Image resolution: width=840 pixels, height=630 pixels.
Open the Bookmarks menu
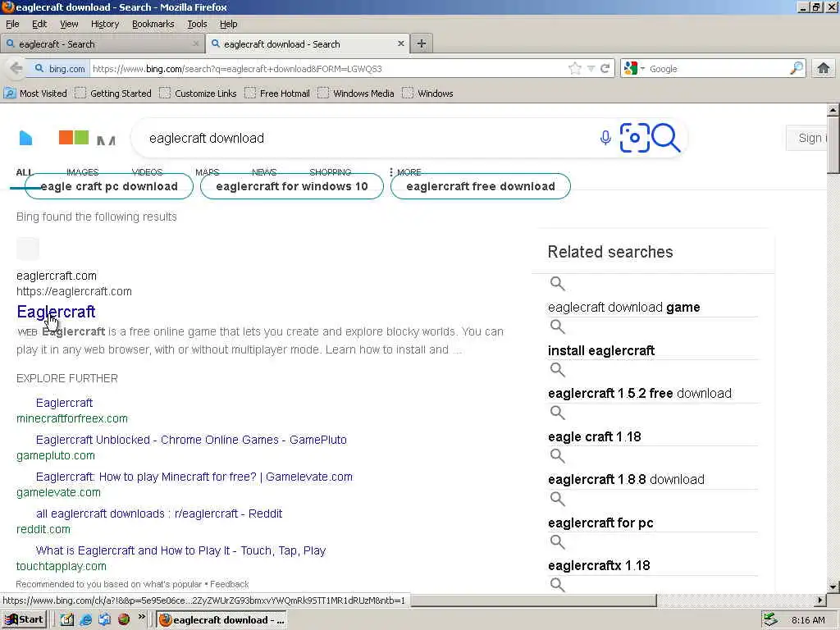153,24
